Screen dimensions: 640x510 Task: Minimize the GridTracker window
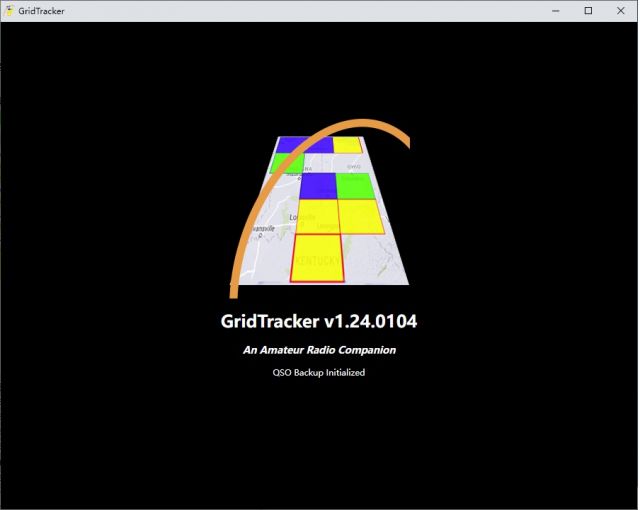coord(556,11)
